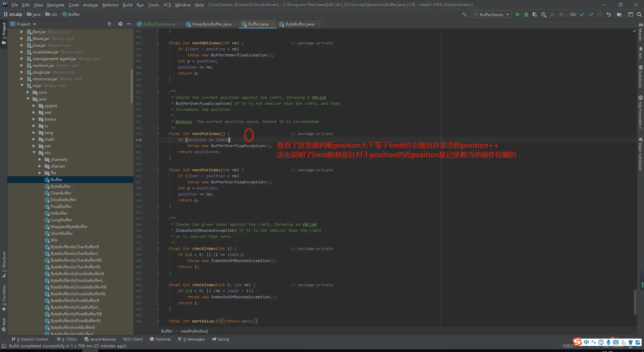Open the Key Promoter X panel

pos(640,112)
